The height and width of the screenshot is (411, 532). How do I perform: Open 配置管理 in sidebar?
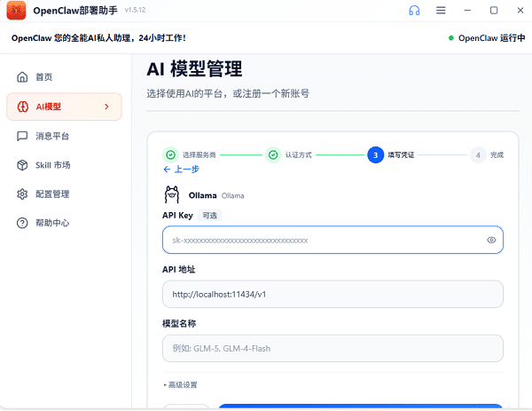coord(64,194)
